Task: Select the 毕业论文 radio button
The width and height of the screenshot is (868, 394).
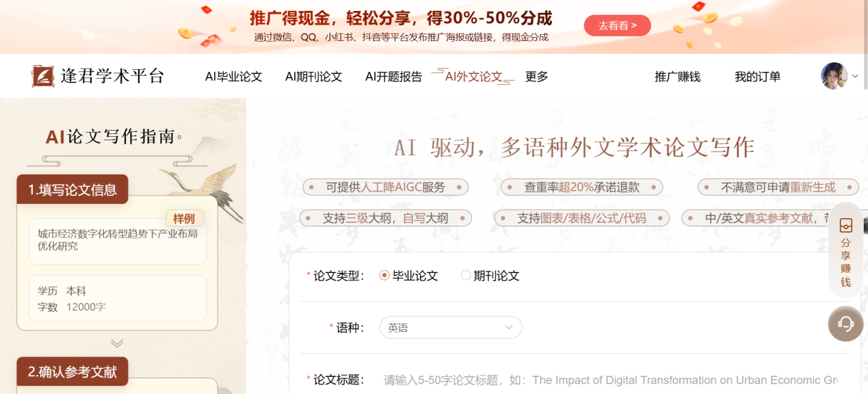Action: pyautogui.click(x=384, y=276)
